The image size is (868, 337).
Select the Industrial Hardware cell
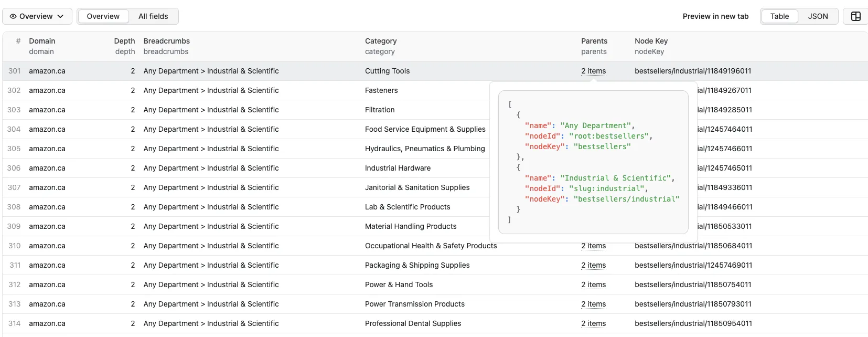click(x=398, y=168)
